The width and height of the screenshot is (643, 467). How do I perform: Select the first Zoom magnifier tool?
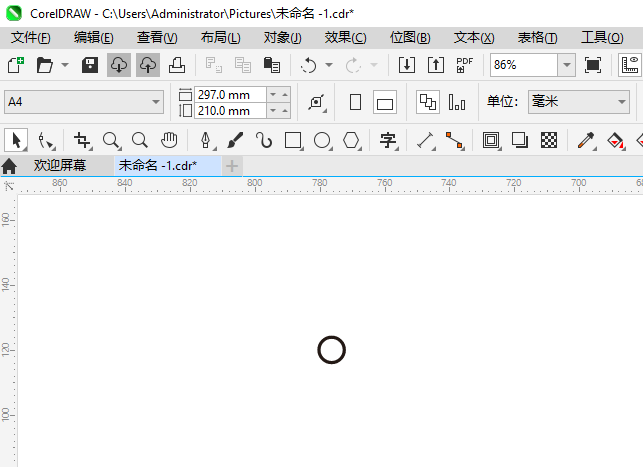(111, 140)
